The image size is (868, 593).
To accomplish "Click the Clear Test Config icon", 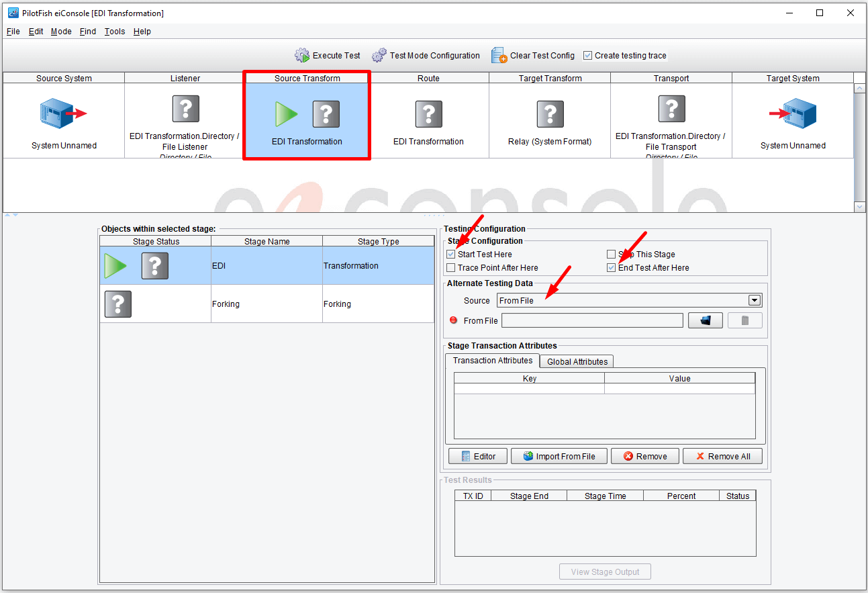I will (x=499, y=55).
